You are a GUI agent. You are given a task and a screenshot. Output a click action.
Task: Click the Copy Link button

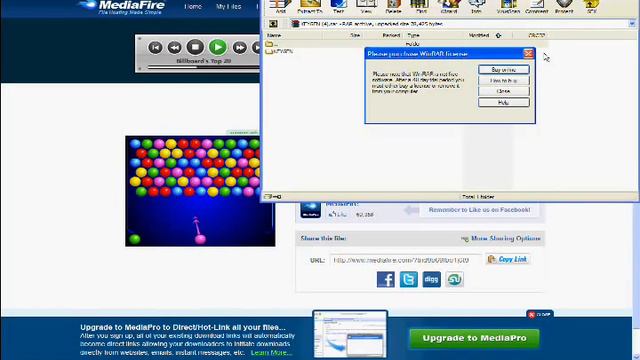(x=507, y=259)
